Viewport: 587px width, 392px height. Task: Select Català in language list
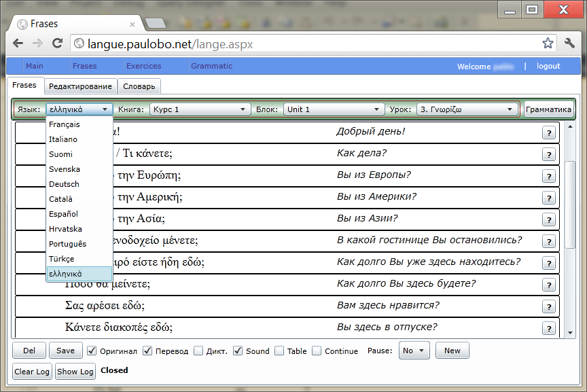[x=79, y=199]
